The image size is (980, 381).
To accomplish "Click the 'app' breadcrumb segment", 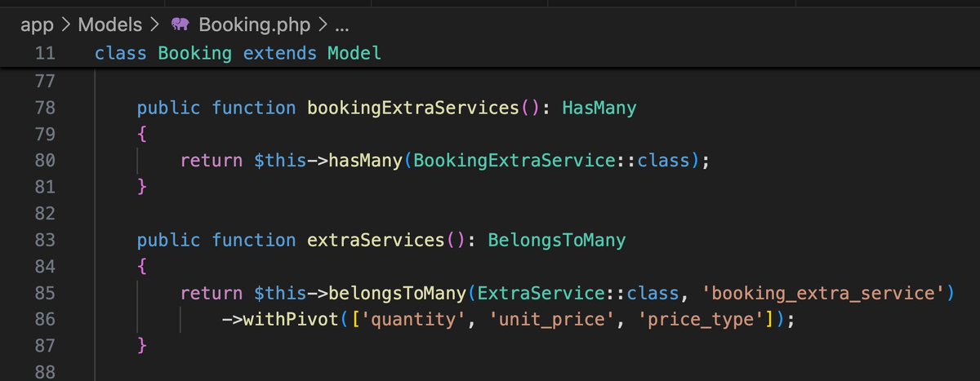I will 36,24.
